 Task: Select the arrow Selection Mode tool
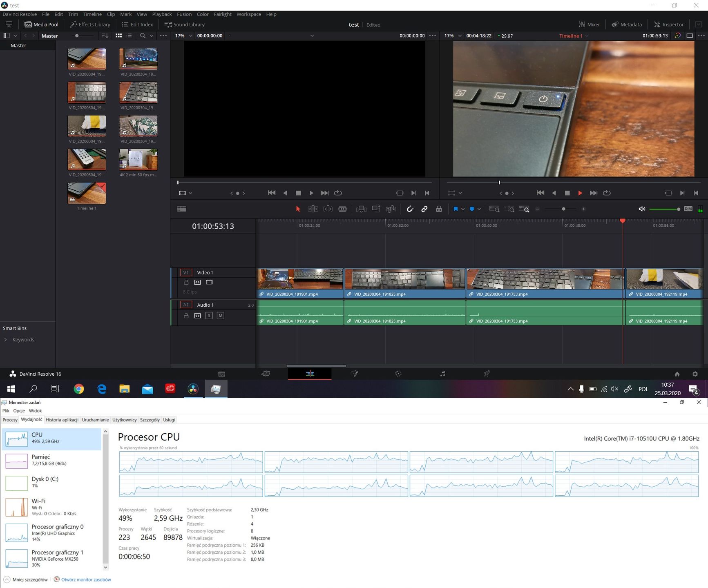click(298, 209)
